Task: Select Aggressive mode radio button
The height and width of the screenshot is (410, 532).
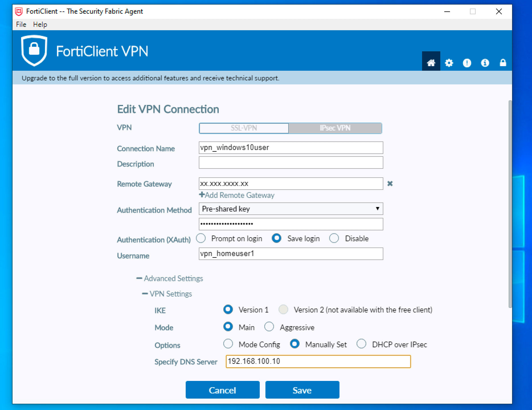Action: [x=269, y=326]
